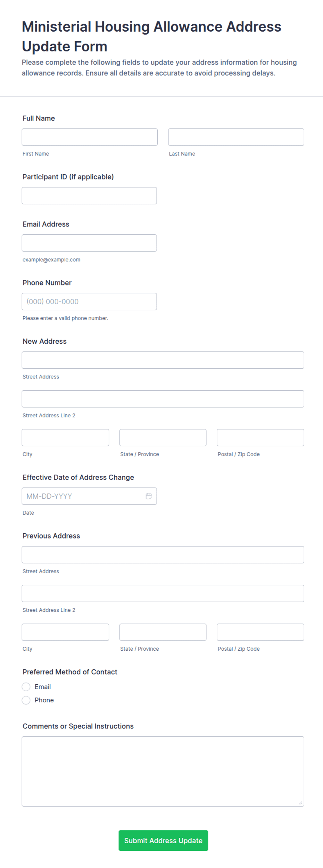323x868 pixels.
Task: Click New Address Postal / Zip Code field
Action: point(260,437)
